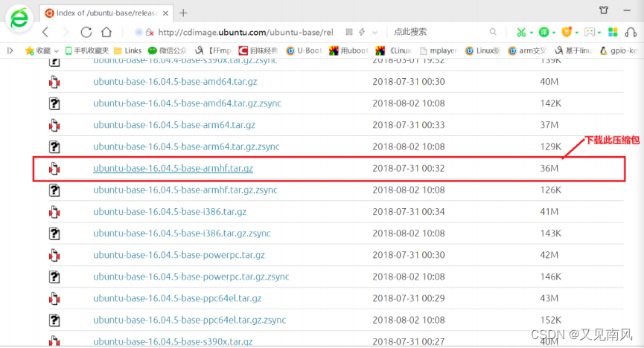
Task: Click the archive icon beside i386.tar.gz
Action: point(54,212)
